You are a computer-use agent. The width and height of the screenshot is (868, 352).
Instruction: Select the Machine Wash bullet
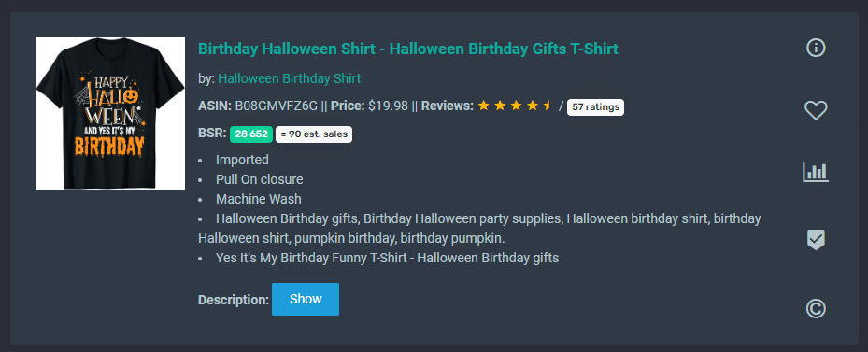click(259, 199)
